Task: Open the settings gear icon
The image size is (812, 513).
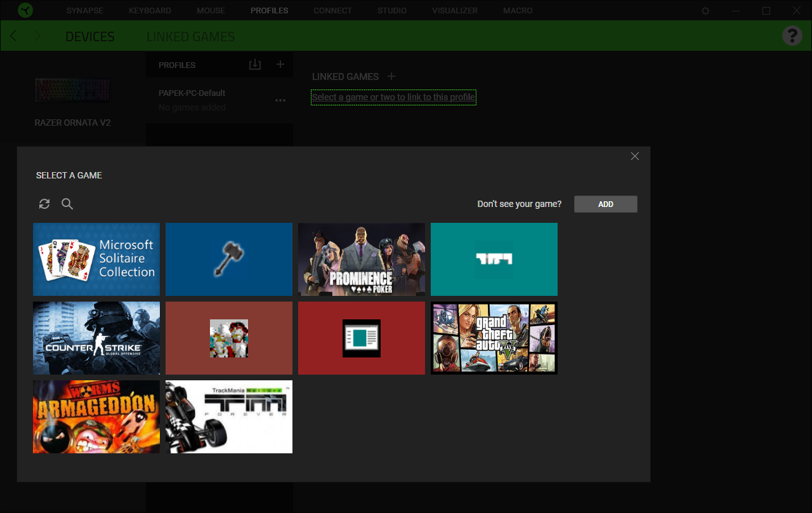Action: [x=705, y=11]
